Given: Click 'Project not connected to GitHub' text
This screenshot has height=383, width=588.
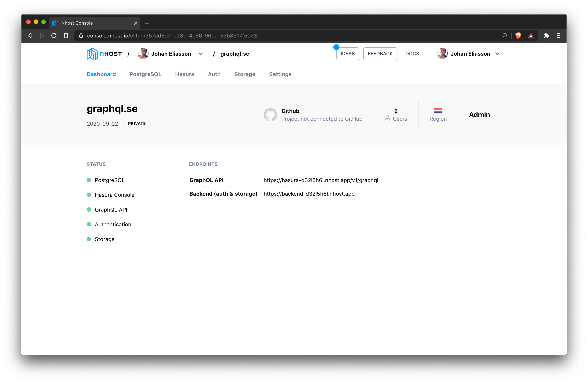Looking at the screenshot, I should point(322,119).
